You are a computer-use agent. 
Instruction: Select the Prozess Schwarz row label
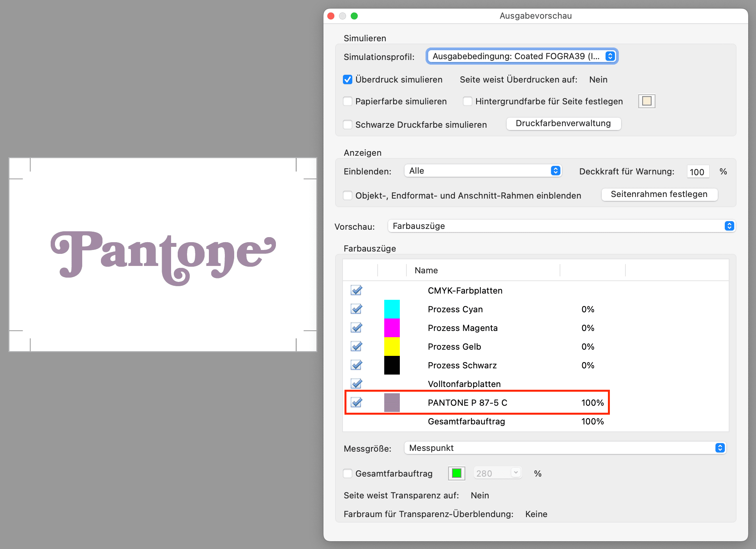tap(462, 365)
